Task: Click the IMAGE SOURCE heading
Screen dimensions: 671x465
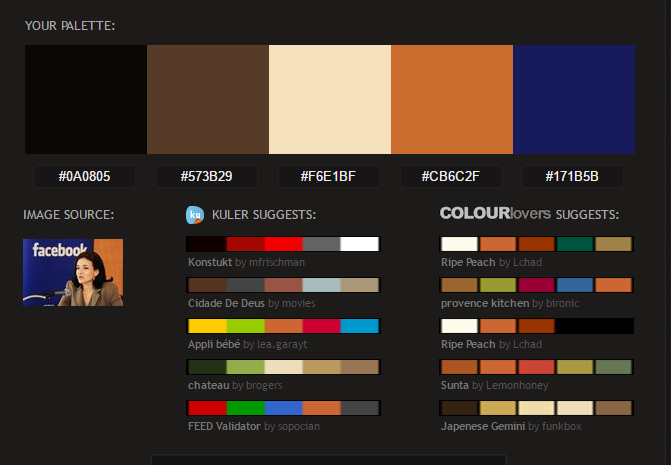Action: [69, 215]
